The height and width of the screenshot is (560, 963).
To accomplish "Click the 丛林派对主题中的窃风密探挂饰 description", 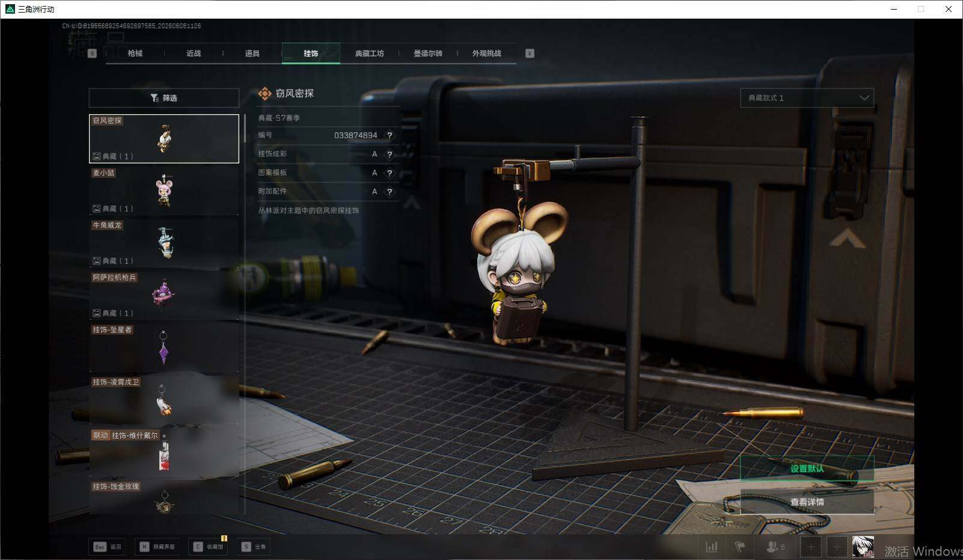I will coord(308,211).
